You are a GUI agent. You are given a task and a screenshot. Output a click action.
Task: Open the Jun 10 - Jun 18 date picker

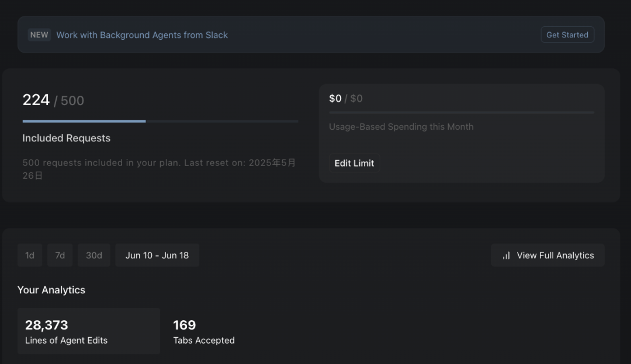click(x=157, y=255)
